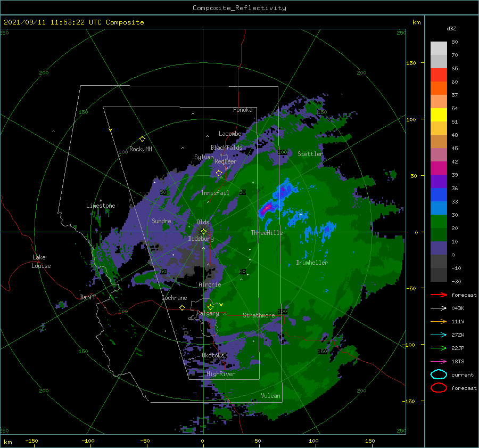The height and width of the screenshot is (448, 479).
Task: Click the Composite_Reflectivity title
Action: (240, 8)
